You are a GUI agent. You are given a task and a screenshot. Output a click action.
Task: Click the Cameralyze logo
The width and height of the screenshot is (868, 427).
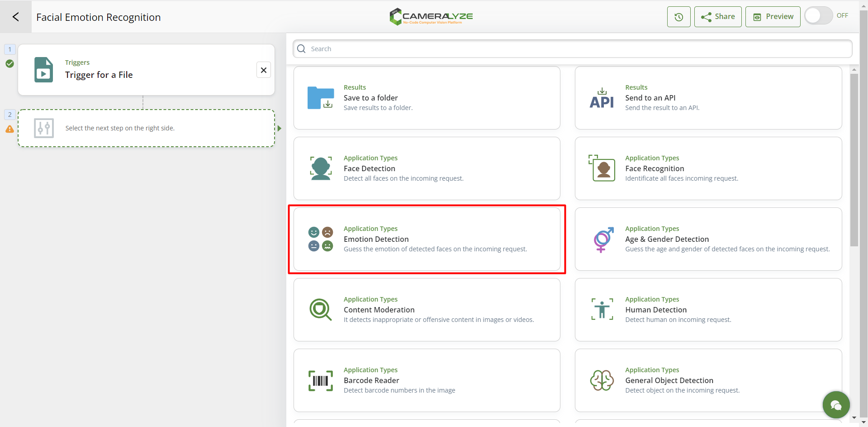(431, 16)
